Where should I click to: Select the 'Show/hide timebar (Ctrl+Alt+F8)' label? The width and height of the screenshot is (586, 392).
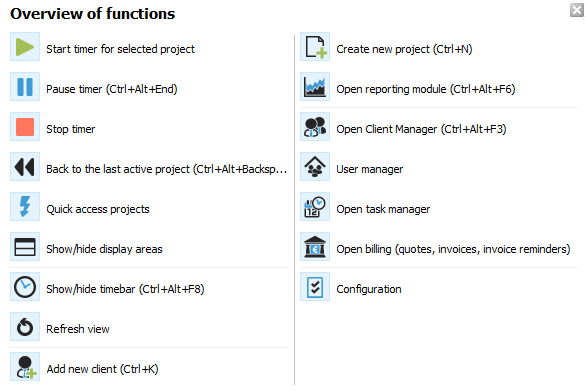(125, 289)
